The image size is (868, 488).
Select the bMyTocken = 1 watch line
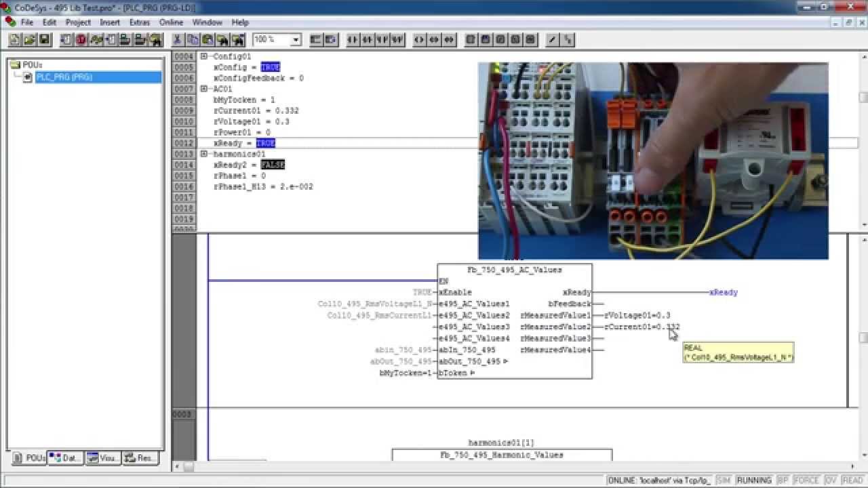(x=244, y=100)
